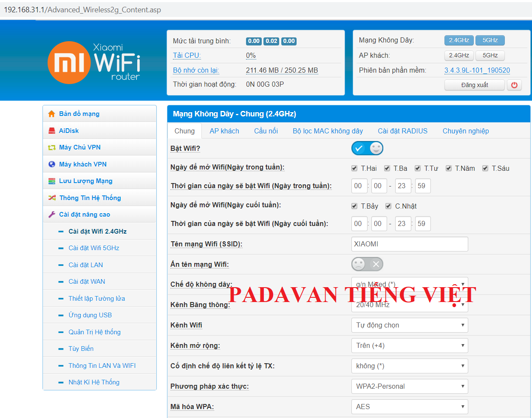Uncheck the C.Nhật weekend checkbox
The width and height of the screenshot is (532, 418).
pyautogui.click(x=388, y=206)
